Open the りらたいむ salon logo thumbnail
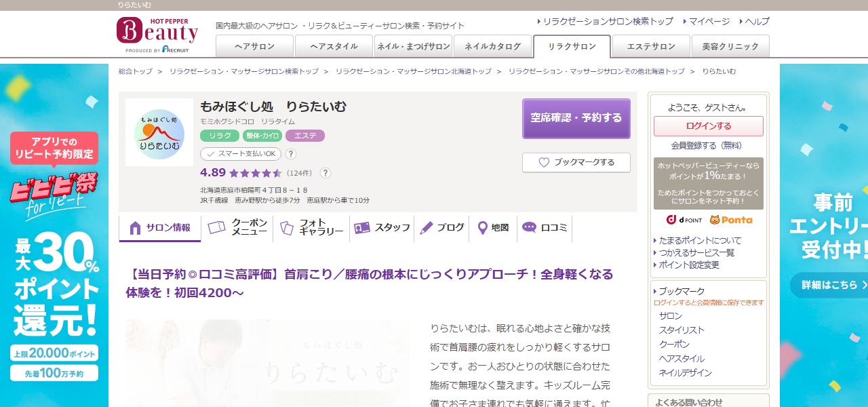Viewport: 868px width, 407px height. (159, 132)
